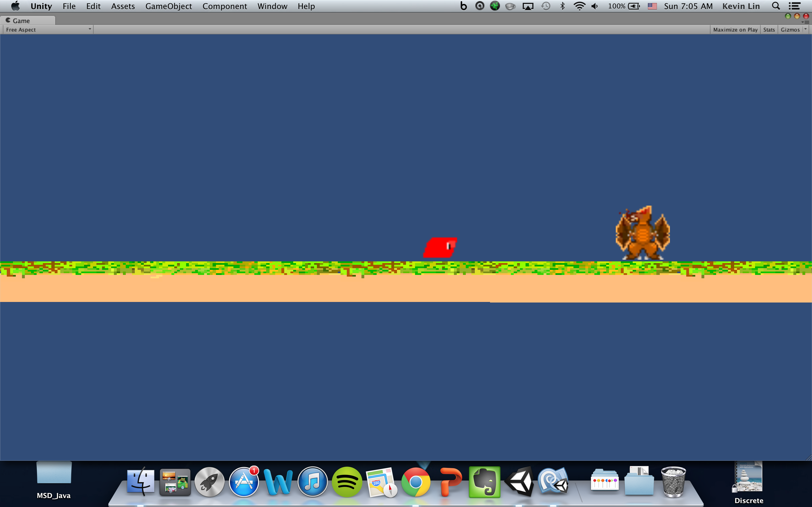Open the GameObject menu
This screenshot has width=812, height=507.
(x=168, y=6)
